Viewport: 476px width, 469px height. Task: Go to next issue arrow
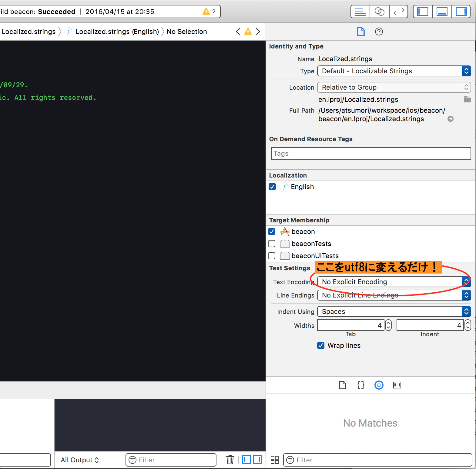click(x=258, y=32)
